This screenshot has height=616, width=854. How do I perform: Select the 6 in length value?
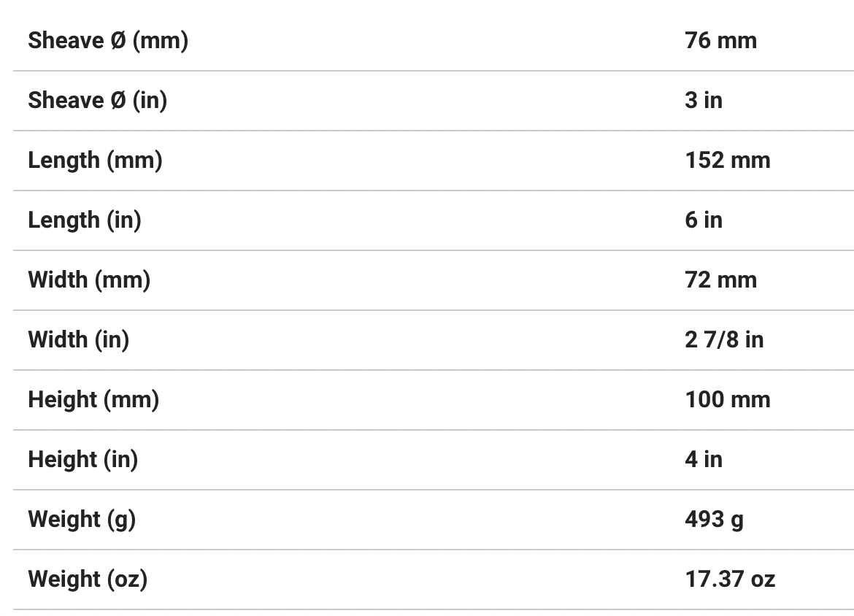[703, 220]
